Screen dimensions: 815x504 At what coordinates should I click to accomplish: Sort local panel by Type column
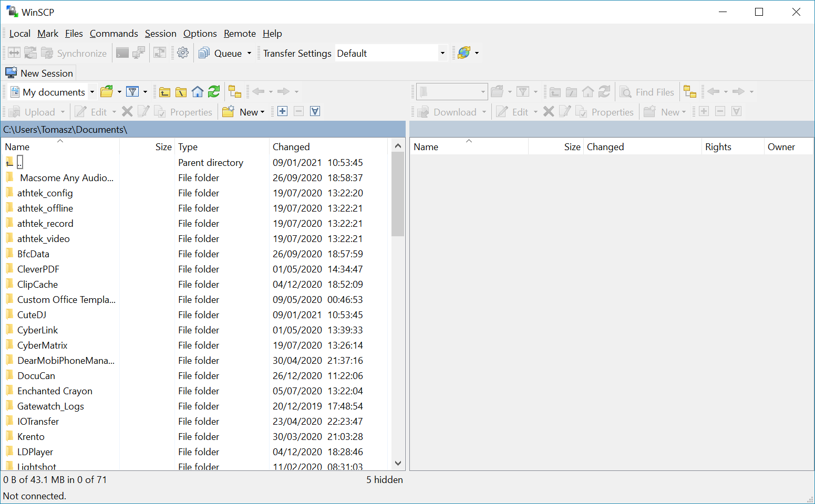222,147
